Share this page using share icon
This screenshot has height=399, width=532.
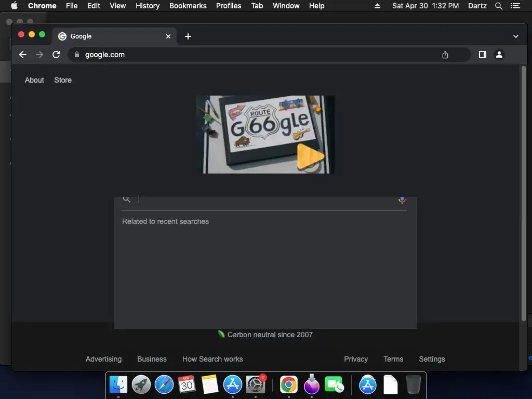point(445,55)
